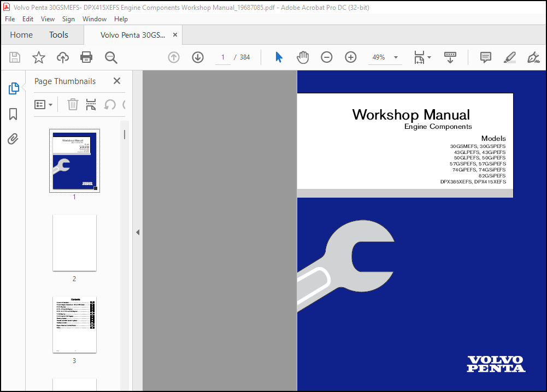Image resolution: width=547 pixels, height=392 pixels.
Task: Zoom out with the minus icon
Action: click(x=327, y=57)
